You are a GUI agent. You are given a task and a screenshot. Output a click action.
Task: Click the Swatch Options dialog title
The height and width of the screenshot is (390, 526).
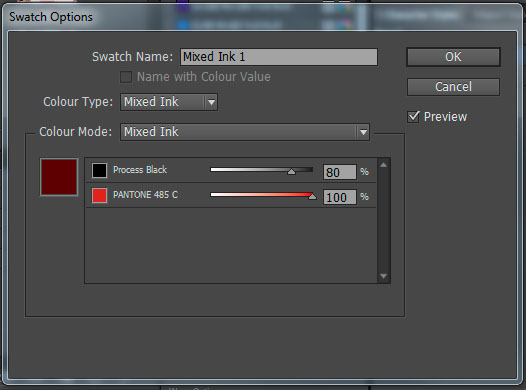point(51,17)
